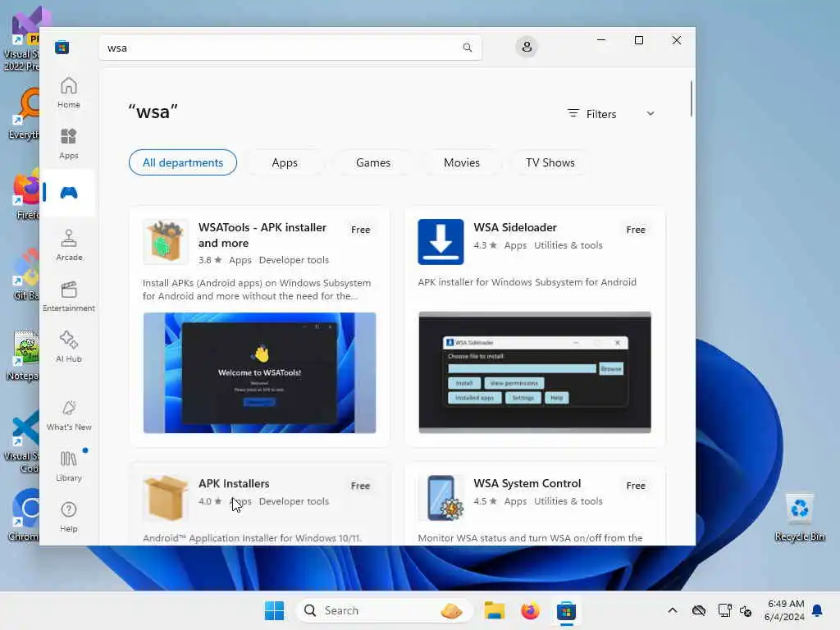Click the Free price on WSA System Control
Screen dimensions: 840x630
click(x=636, y=486)
